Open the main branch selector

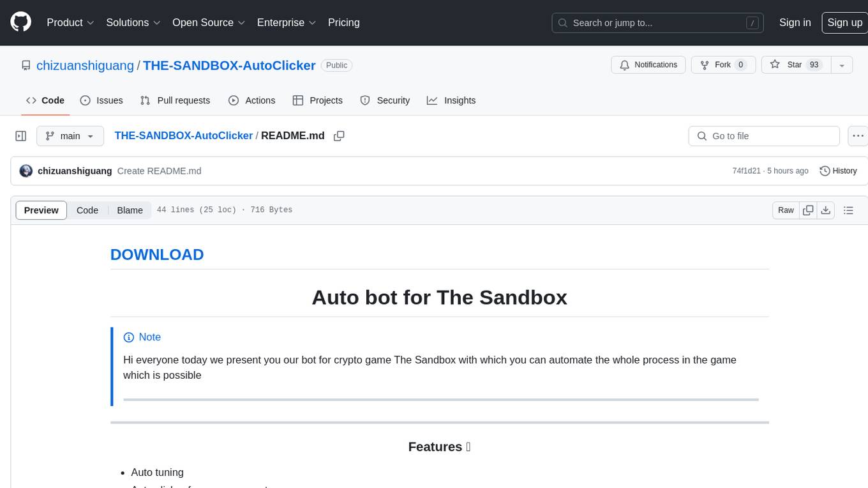[70, 136]
